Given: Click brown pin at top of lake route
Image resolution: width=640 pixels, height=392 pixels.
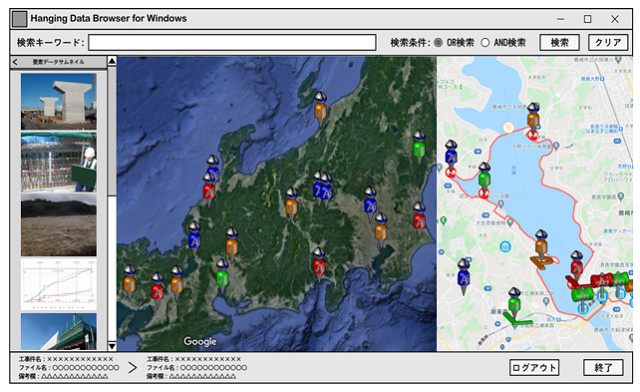Looking at the screenshot, I should point(533,118).
